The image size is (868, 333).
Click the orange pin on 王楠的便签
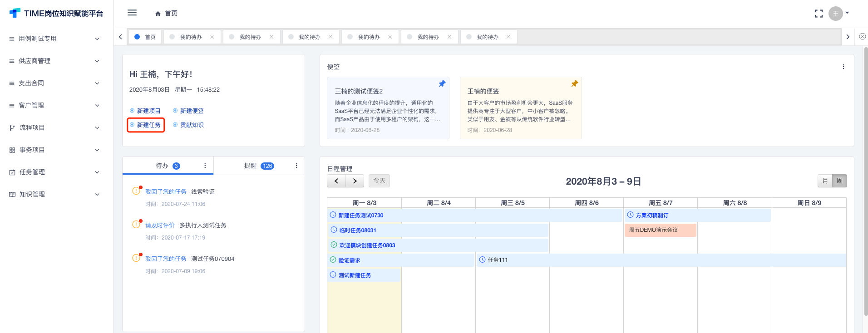[x=574, y=84]
